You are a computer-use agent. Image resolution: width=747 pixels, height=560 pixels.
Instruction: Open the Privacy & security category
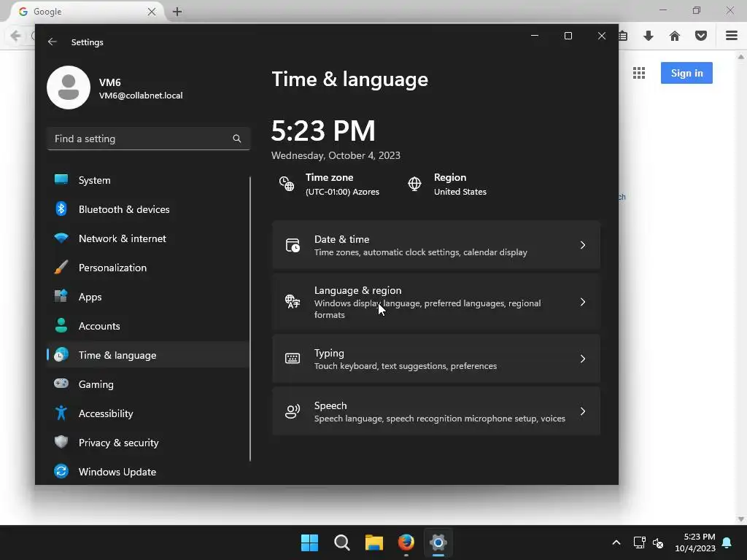pyautogui.click(x=147, y=443)
